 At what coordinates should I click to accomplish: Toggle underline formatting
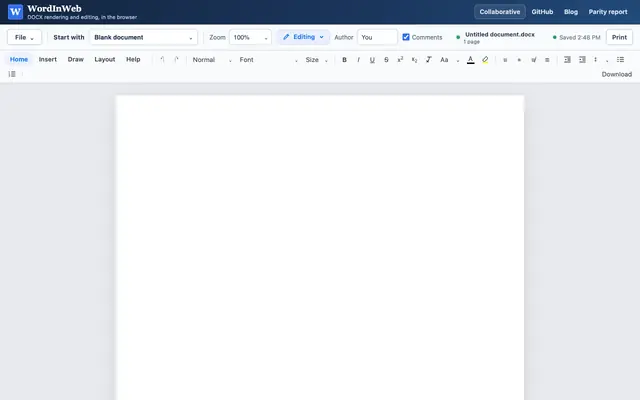(x=372, y=60)
